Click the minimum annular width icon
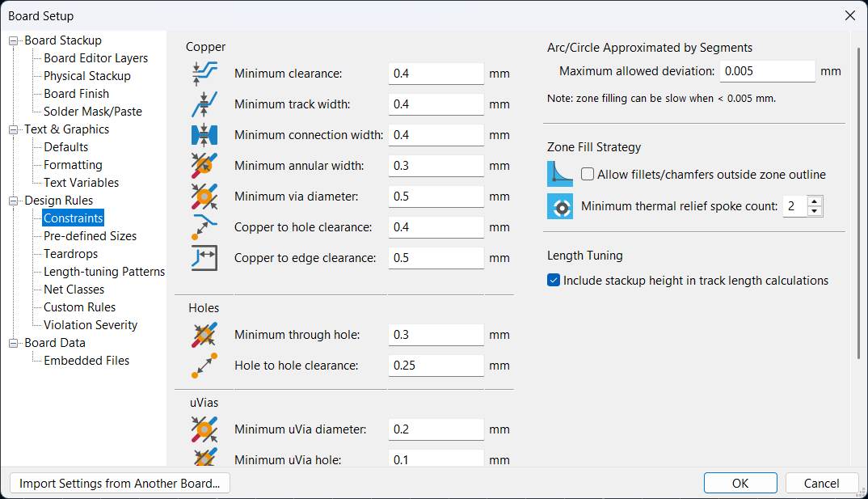The image size is (868, 499). 204,166
